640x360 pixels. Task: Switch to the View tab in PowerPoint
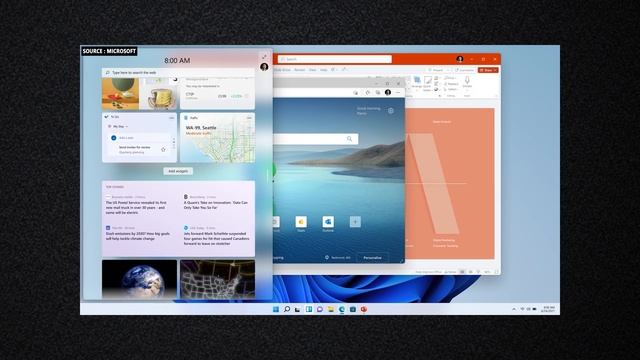click(x=313, y=70)
